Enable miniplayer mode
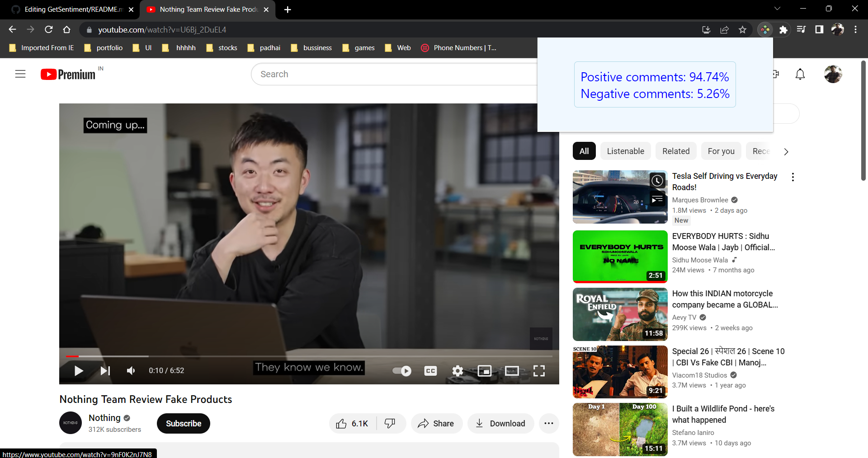This screenshot has height=458, width=868. pos(485,371)
